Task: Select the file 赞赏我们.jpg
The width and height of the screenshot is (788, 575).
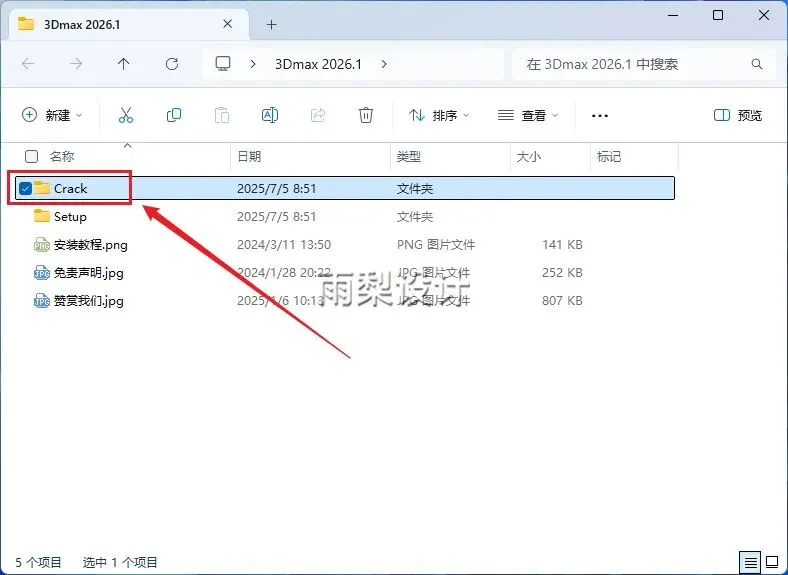Action: pos(88,301)
